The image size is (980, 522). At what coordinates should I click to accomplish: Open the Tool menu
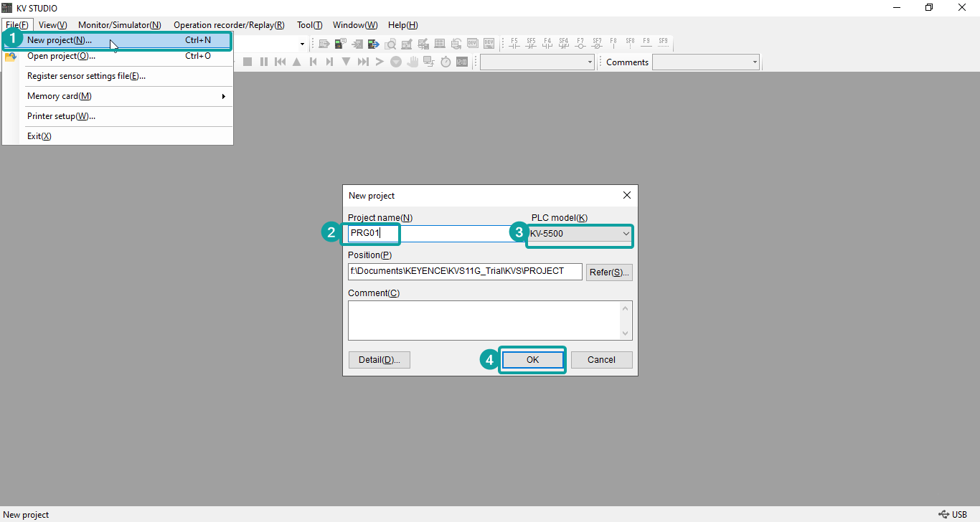(310, 24)
